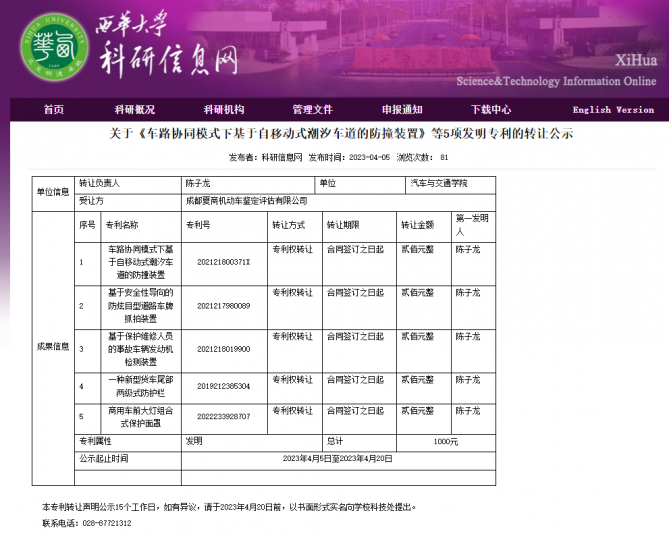Select patent name 商用车前大灯组合式保护面罩
Viewport: 669px width, 540px height.
tap(140, 417)
